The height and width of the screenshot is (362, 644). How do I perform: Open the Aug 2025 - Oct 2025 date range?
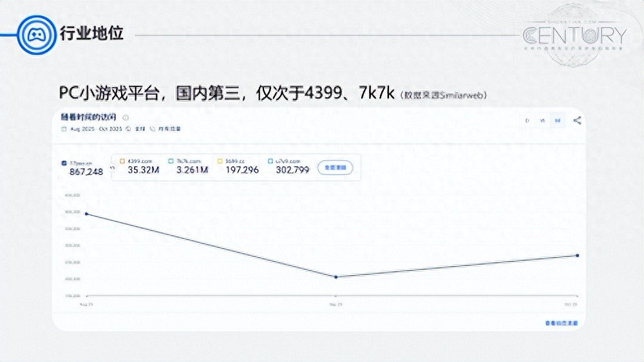(x=96, y=129)
